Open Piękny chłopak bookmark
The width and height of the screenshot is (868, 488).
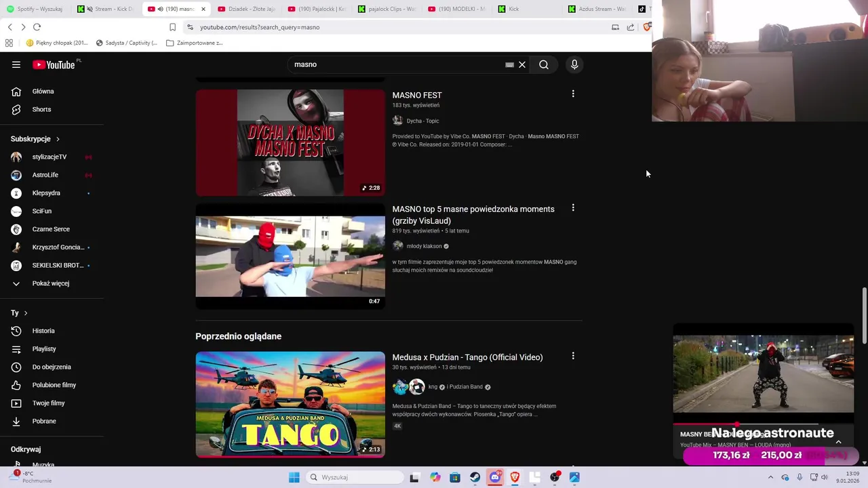[57, 43]
